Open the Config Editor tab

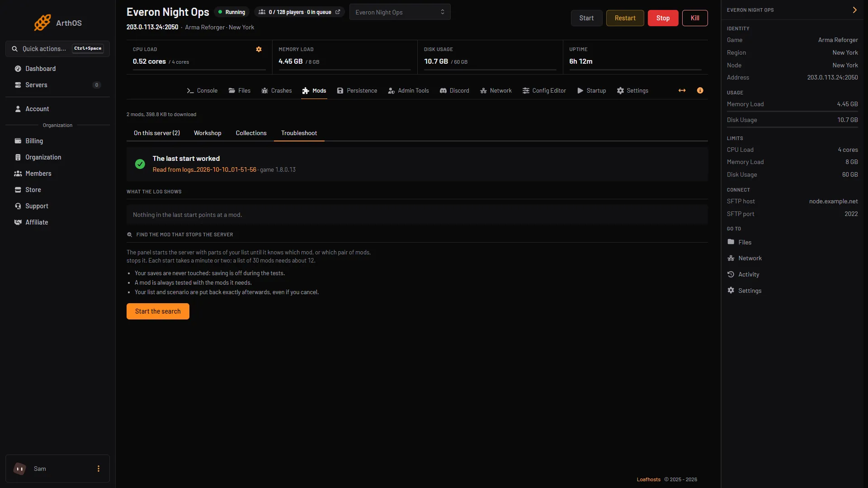click(544, 91)
